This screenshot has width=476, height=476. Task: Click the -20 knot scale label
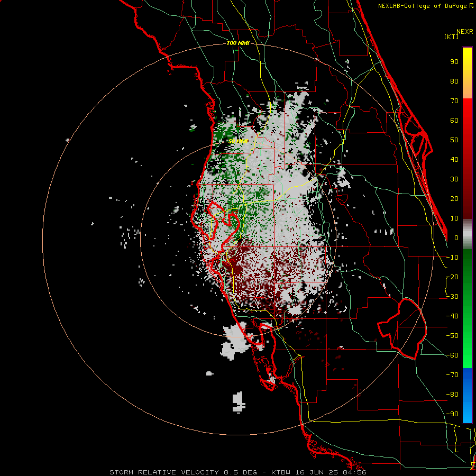(452, 277)
